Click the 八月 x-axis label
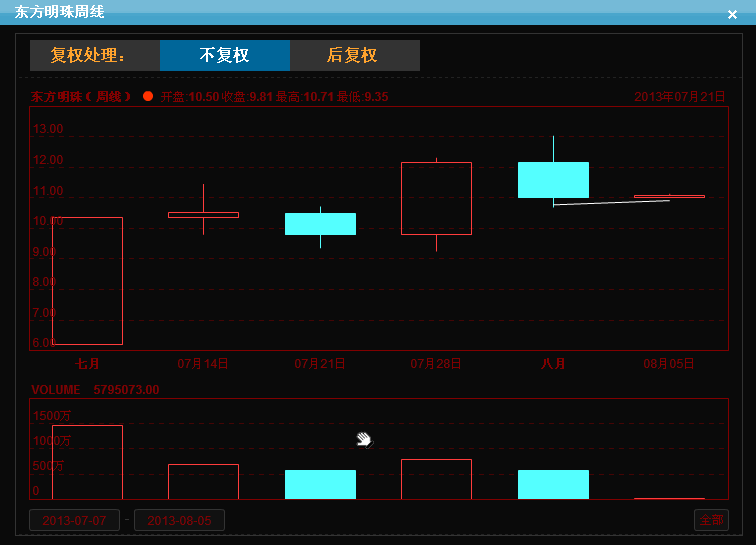 coord(553,364)
